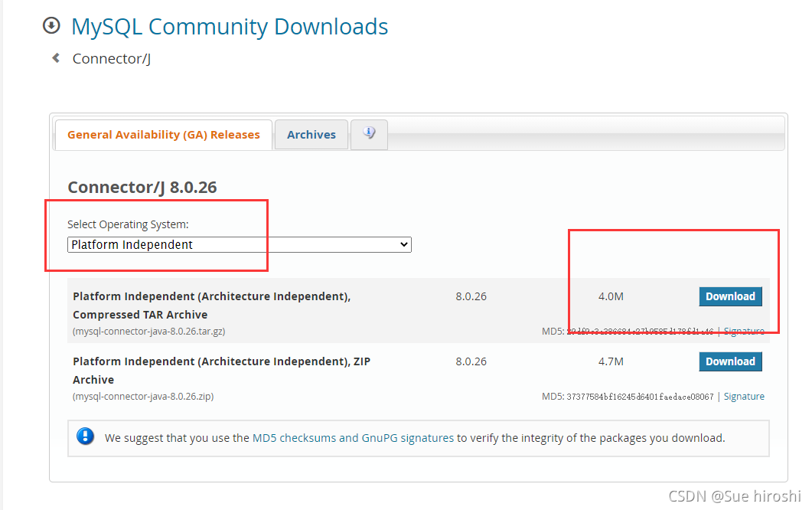The width and height of the screenshot is (812, 510).
Task: Click the 4.0M file size value
Action: click(x=611, y=296)
